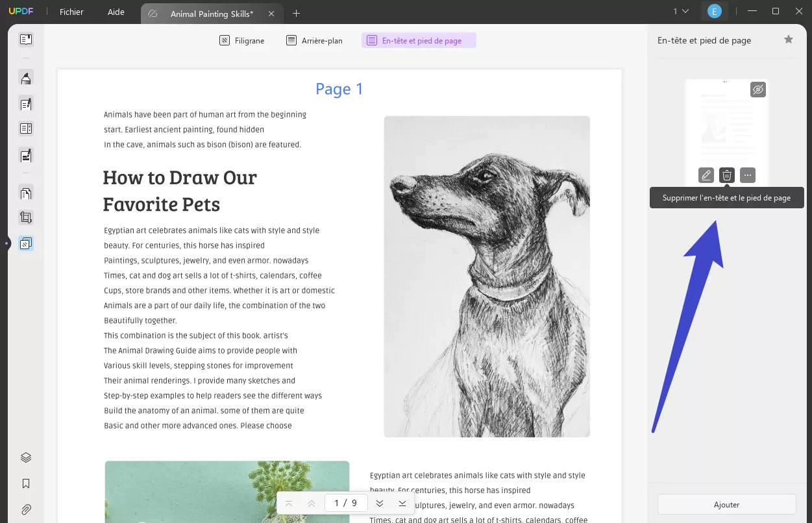Jump to the first page arrow
Screen dimensions: 812x523
tap(289, 504)
